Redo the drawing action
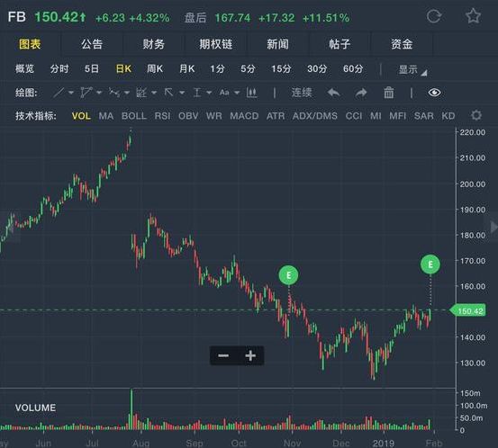The width and height of the screenshot is (498, 448). (x=361, y=93)
